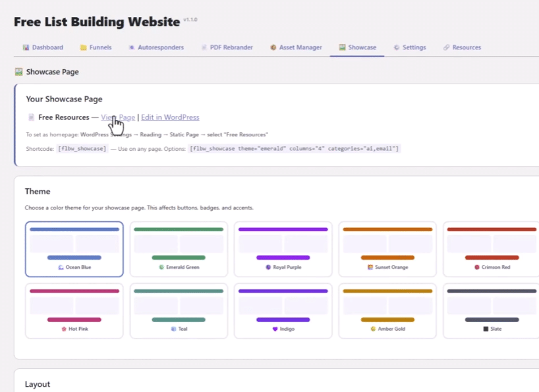Switch to the Autoresponders tab
This screenshot has width=539, height=392.
point(156,47)
